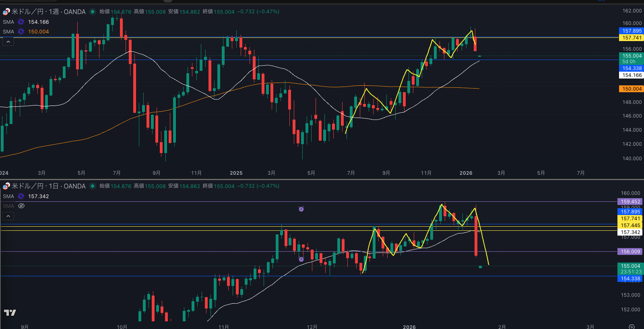Click the orange 150.004 price axis label
Screen dimensions: 644x329
[631, 89]
